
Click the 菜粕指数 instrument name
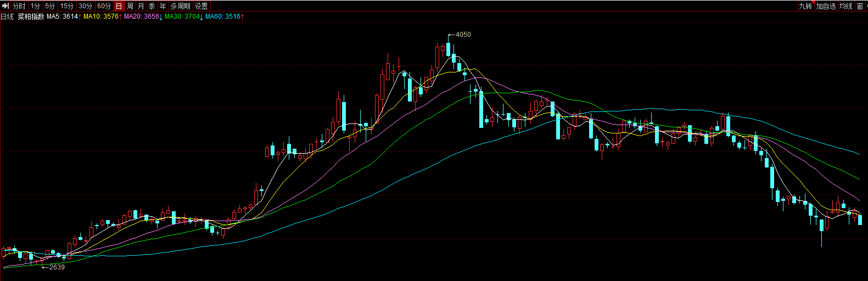pyautogui.click(x=31, y=16)
